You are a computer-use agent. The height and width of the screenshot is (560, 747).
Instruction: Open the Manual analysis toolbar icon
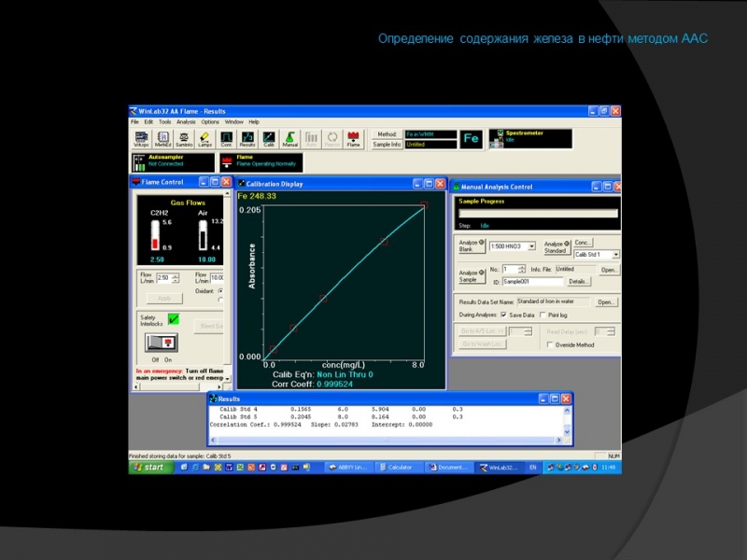[289, 139]
